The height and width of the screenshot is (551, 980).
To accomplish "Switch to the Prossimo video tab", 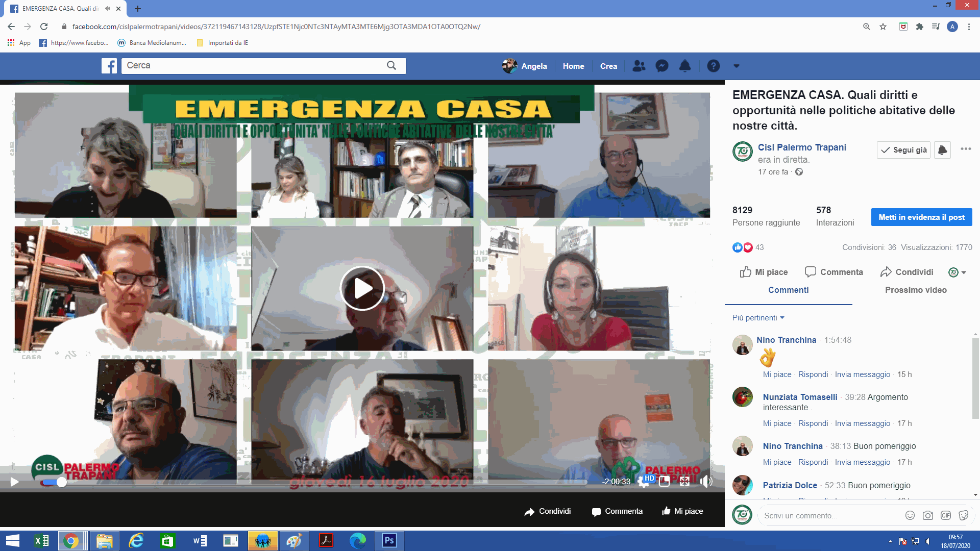I will coord(916,290).
